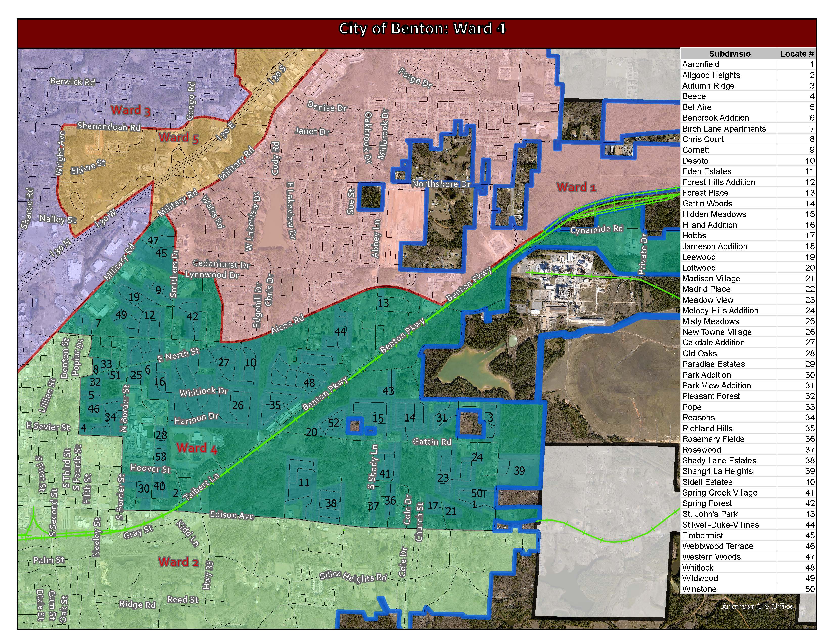Click the 'Cynamide Rd' label
834x644 pixels.
pos(596,229)
